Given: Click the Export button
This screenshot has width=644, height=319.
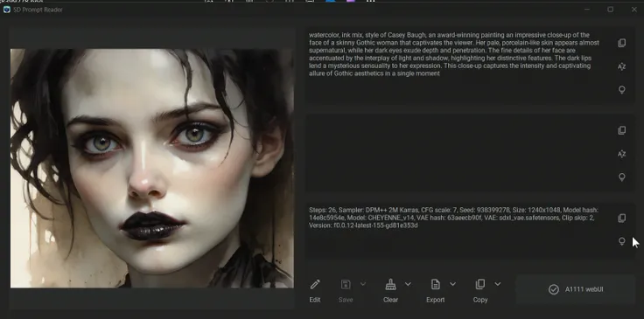Looking at the screenshot, I should coord(436,290).
